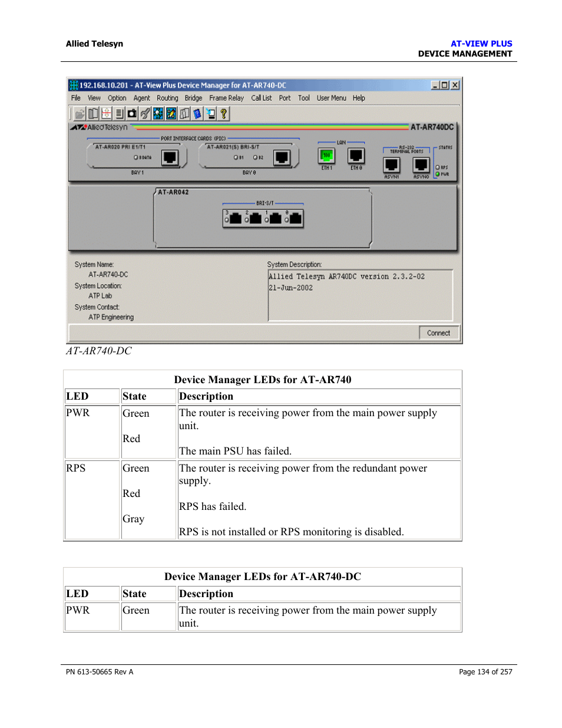Viewport: 562px width, 728px height.
Task: Click the blue card toolbar icon
Action: [x=197, y=114]
